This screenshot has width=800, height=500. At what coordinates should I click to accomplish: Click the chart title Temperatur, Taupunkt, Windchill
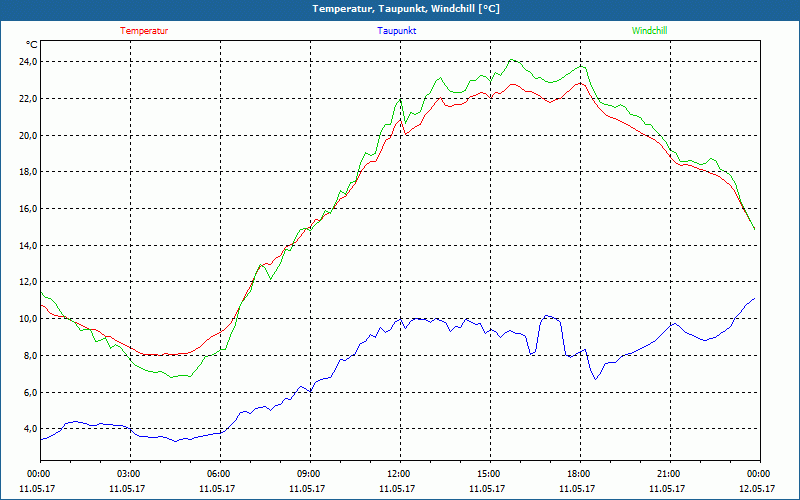[406, 9]
